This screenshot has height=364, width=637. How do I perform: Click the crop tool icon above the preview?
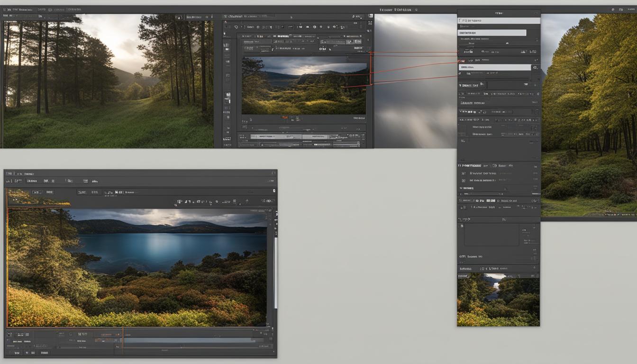click(x=257, y=27)
